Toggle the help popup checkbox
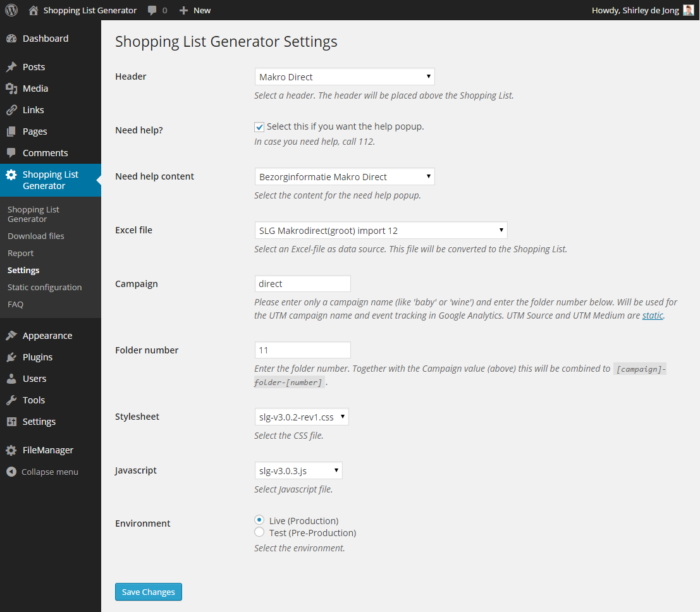Viewport: 700px width, 612px height. click(x=259, y=127)
